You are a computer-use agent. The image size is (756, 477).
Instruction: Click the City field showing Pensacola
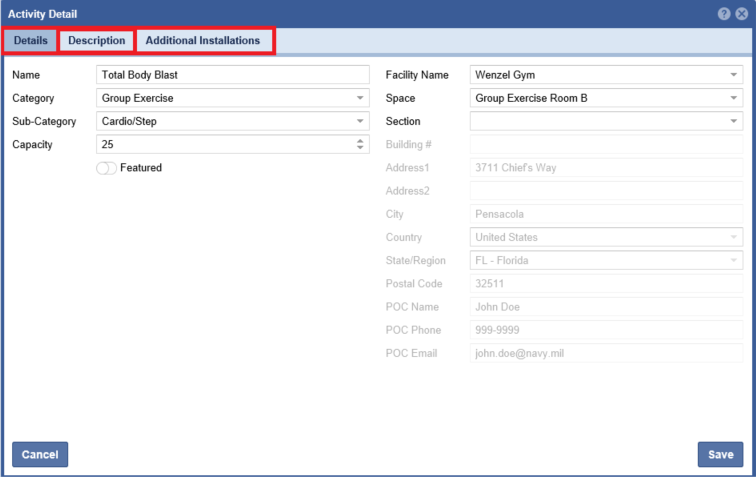[x=606, y=214]
